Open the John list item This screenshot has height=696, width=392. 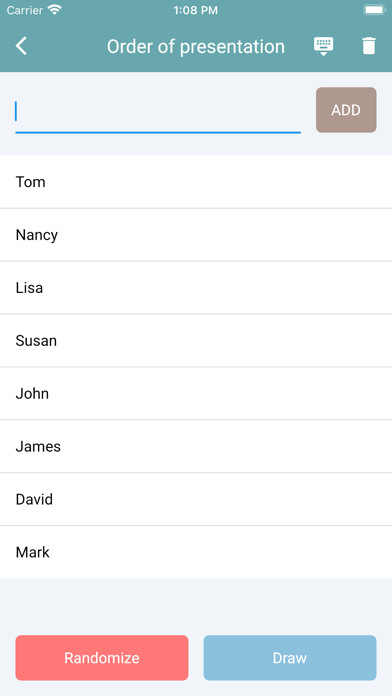(x=196, y=393)
